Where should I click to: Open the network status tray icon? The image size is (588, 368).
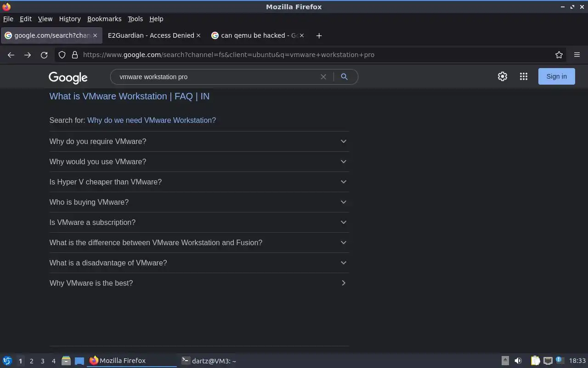click(548, 361)
